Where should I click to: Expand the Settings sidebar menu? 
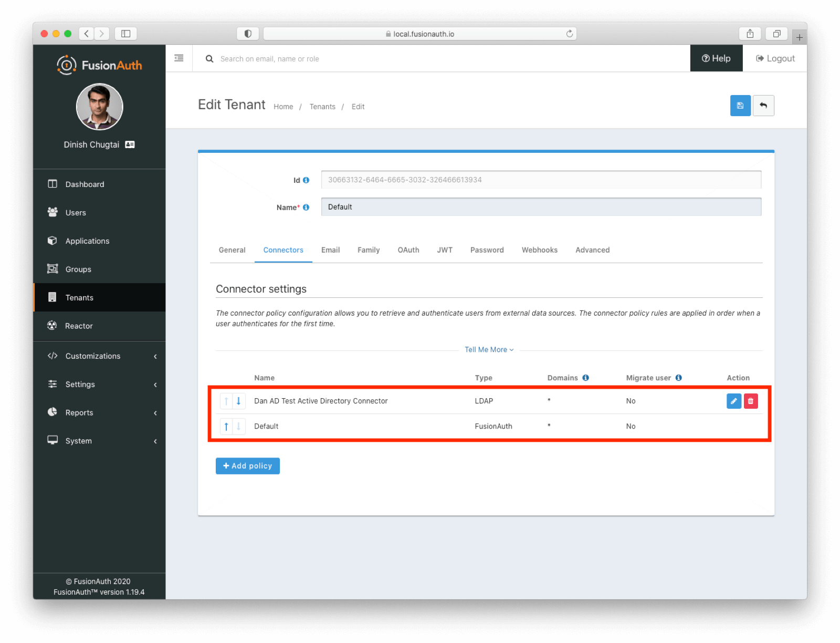[99, 385]
